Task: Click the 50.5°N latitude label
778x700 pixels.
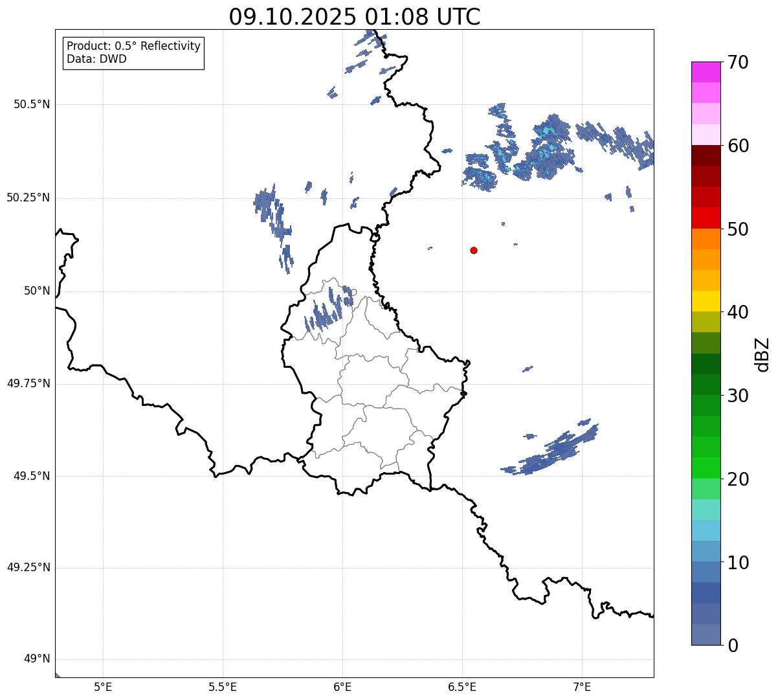Action: [32, 104]
